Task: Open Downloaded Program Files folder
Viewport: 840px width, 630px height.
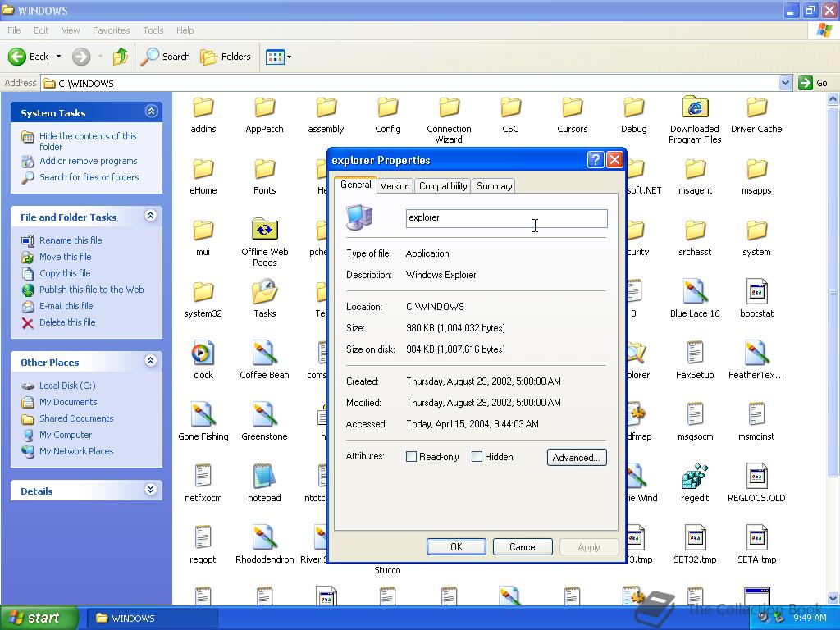Action: 695,121
